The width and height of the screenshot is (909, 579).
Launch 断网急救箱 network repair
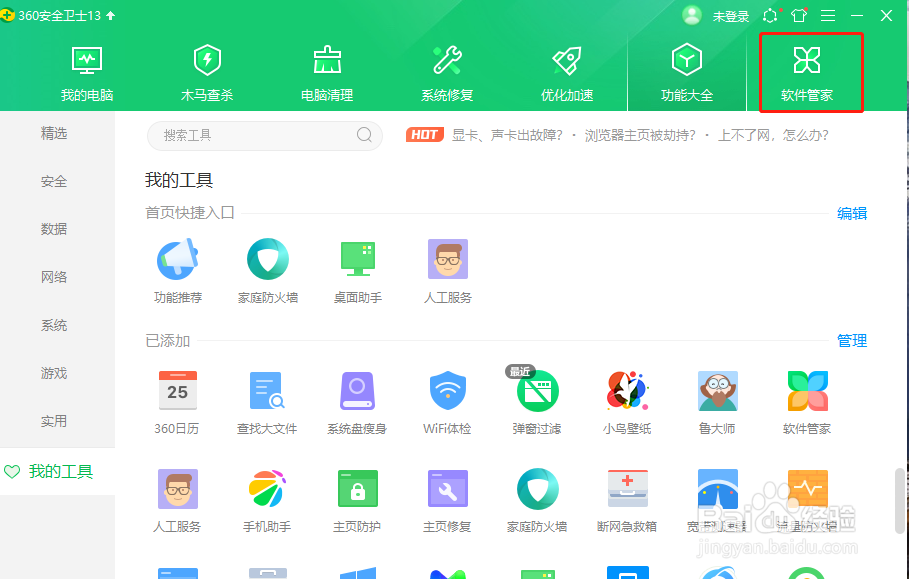point(627,498)
